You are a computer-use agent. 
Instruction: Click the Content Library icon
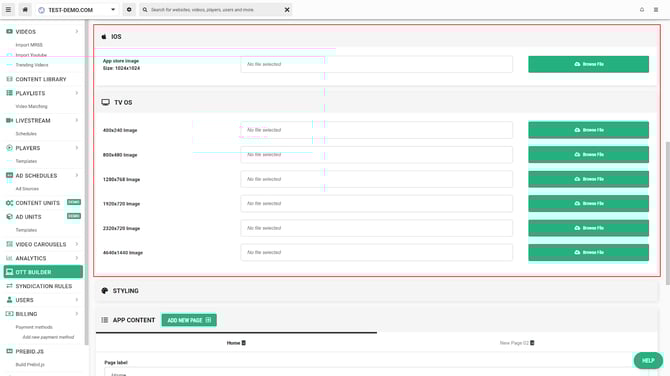(x=9, y=79)
